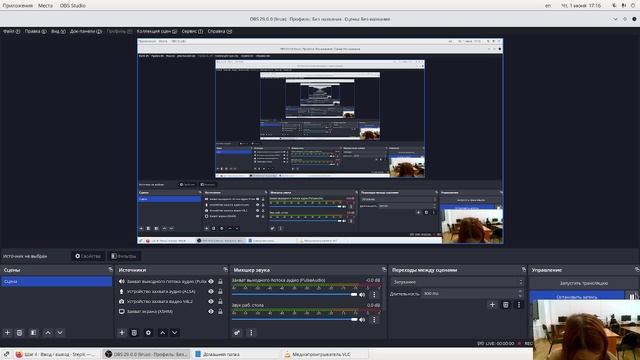Select Сцена in the scenes list
This screenshot has width=640, height=360.
click(x=56, y=281)
